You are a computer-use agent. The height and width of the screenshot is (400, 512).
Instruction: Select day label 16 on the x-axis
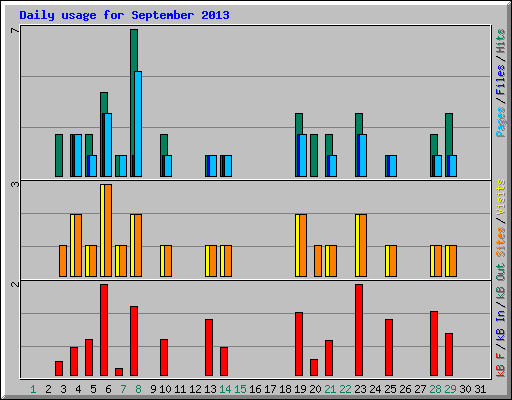tap(255, 389)
